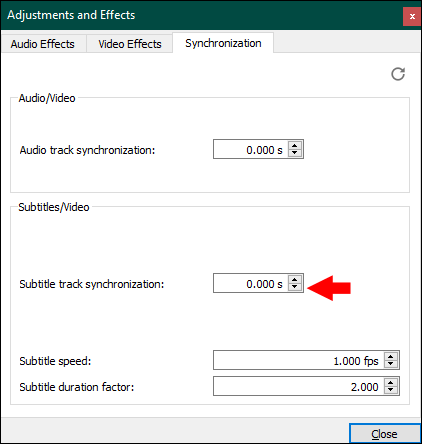Click inside the subtitle speed field
The width and height of the screenshot is (422, 444).
point(299,360)
